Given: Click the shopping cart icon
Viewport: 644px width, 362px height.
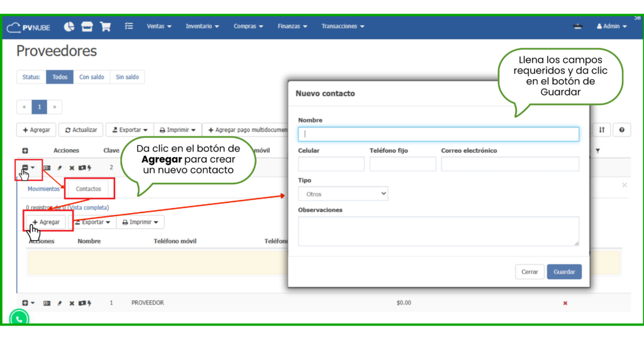Looking at the screenshot, I should [105, 26].
